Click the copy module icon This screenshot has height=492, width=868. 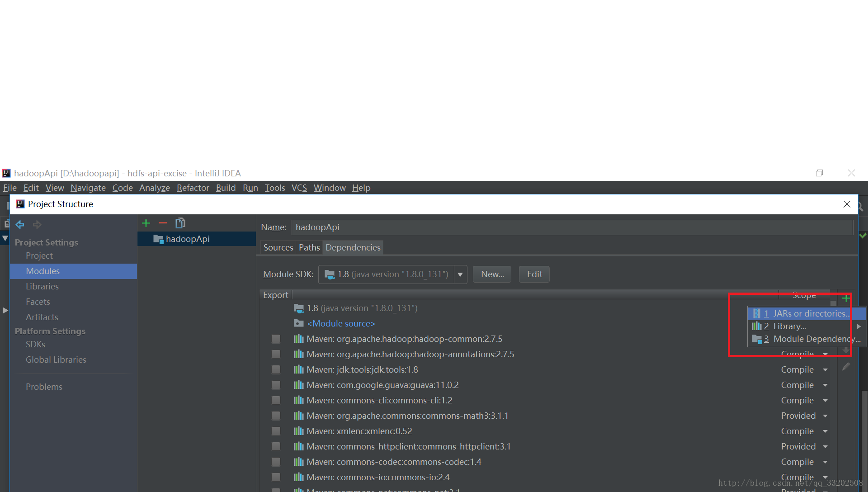(x=180, y=223)
